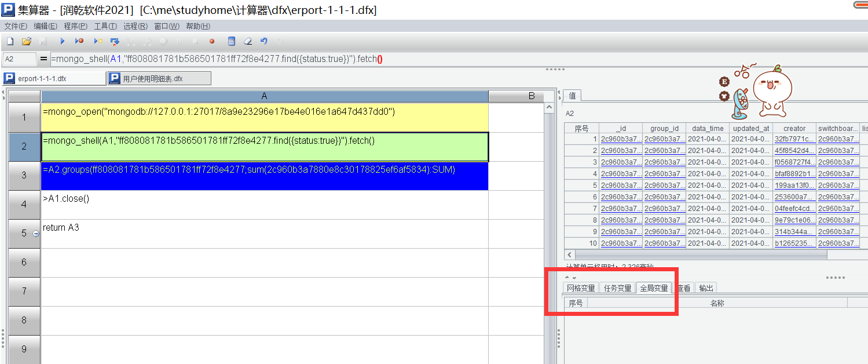Click the blue undo arrow icon
The image size is (868, 364).
[264, 41]
